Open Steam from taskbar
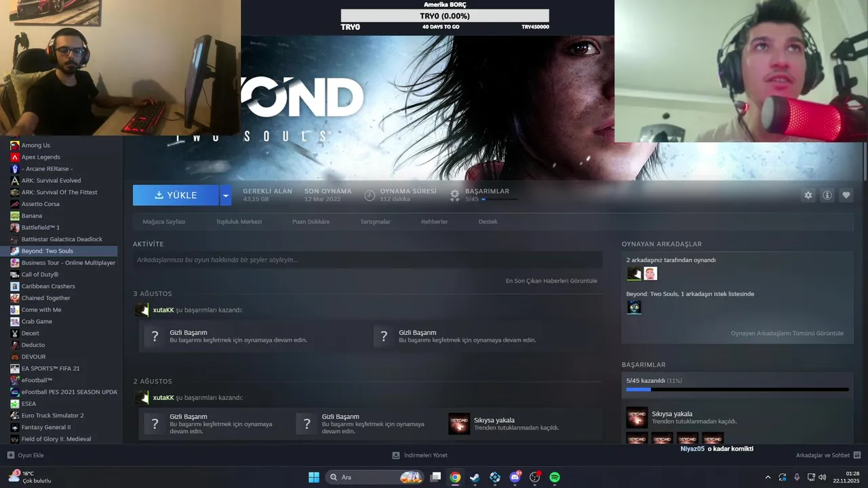This screenshot has width=868, height=488. click(x=475, y=477)
